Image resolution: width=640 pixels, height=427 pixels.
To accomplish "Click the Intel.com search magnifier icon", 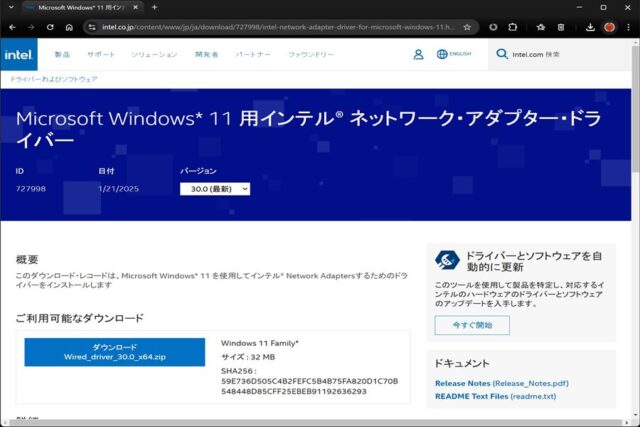I will click(502, 54).
